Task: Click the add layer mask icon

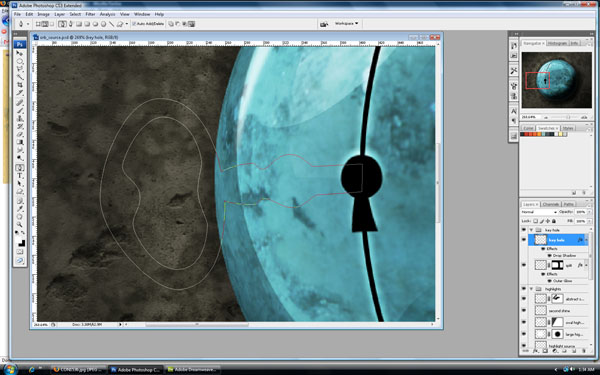Action: 545,351
